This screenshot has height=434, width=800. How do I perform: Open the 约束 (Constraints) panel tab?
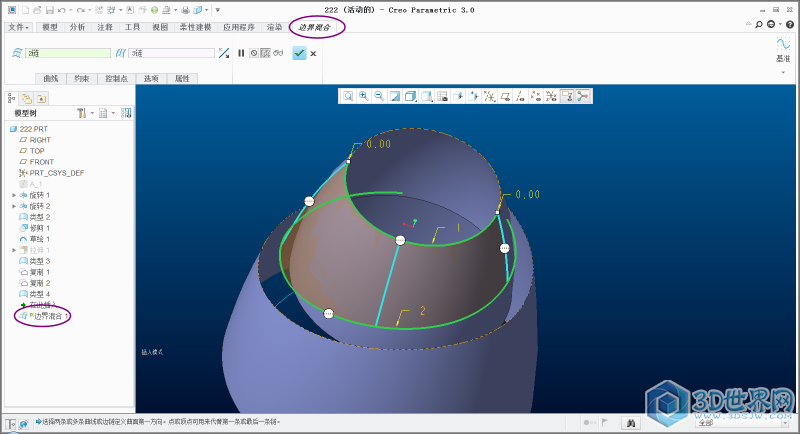pos(82,79)
